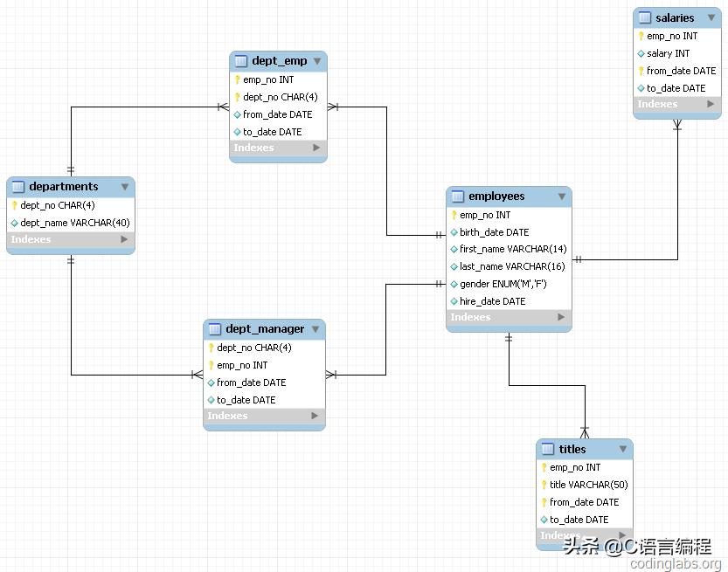Click key icon beside dept_manager dept_no

(x=211, y=348)
